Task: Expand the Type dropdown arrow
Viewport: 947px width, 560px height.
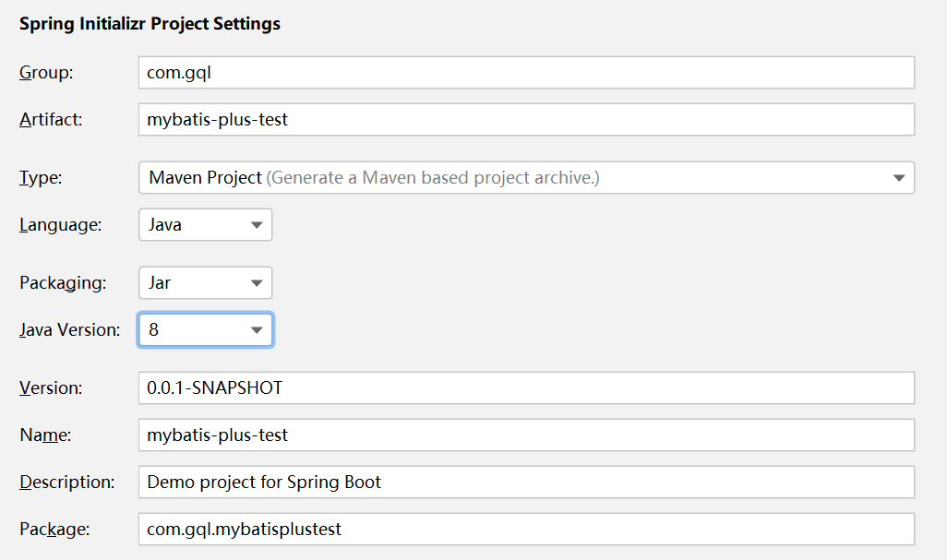Action: (899, 178)
